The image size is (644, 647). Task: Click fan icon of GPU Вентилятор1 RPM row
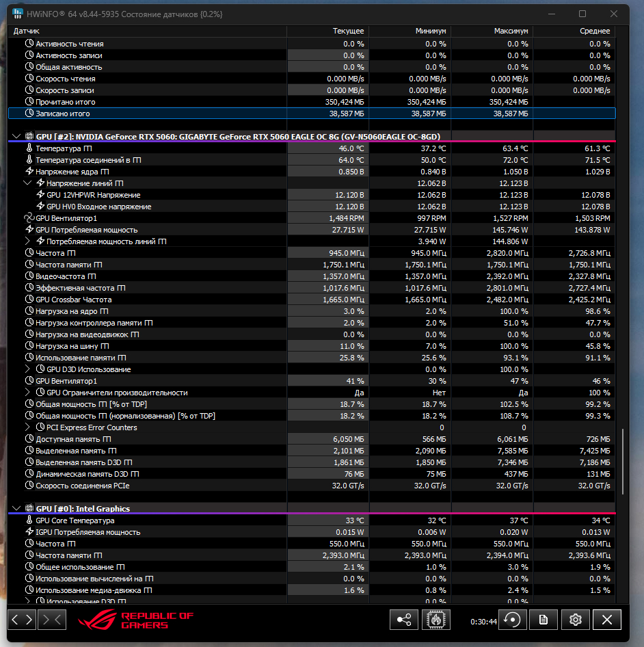pos(29,217)
